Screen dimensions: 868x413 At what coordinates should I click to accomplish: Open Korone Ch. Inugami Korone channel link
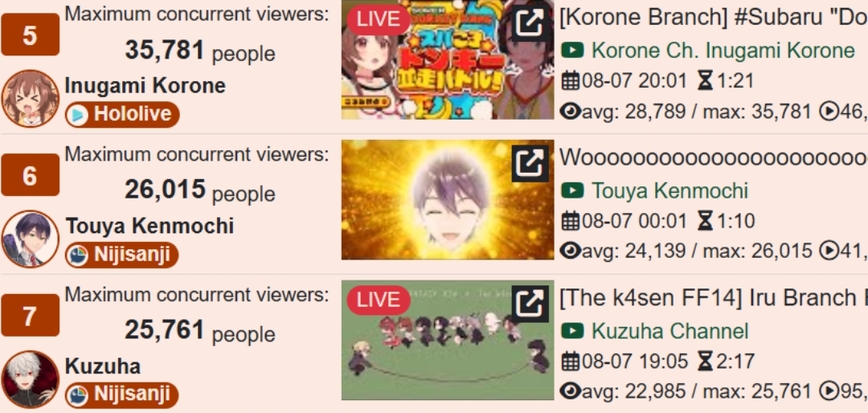[x=723, y=51]
